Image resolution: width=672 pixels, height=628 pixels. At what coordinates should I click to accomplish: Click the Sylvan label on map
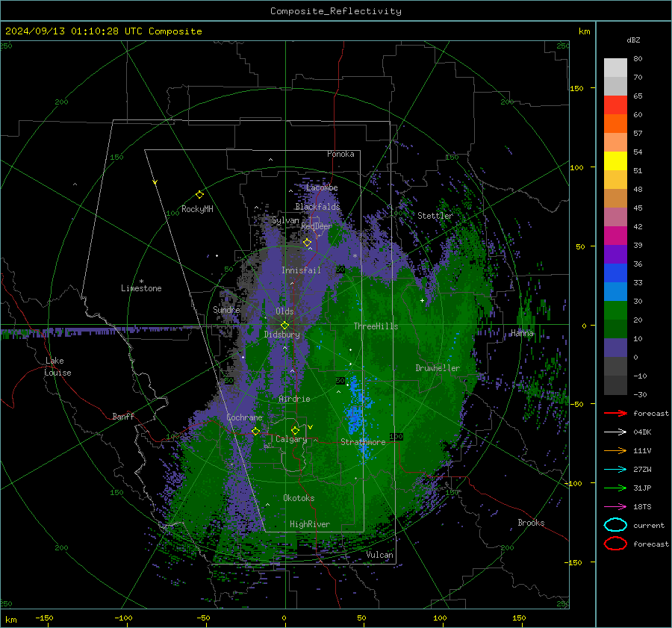tap(285, 221)
